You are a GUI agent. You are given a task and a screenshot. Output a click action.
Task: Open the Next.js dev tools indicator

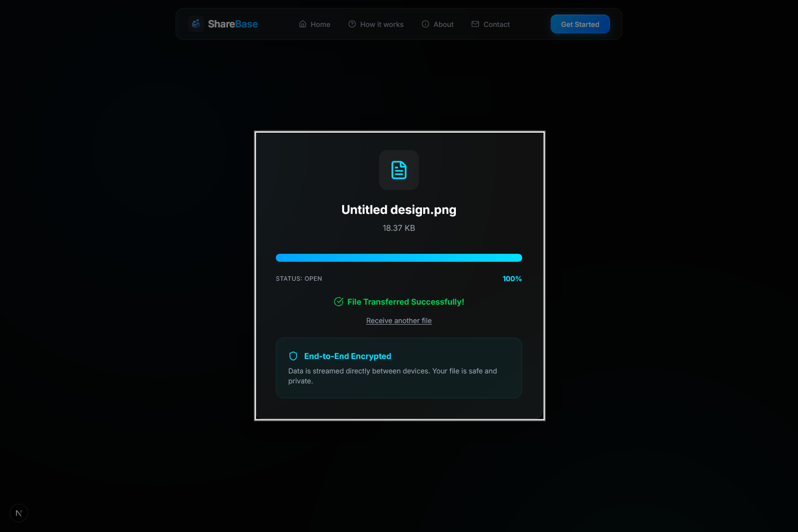19,513
